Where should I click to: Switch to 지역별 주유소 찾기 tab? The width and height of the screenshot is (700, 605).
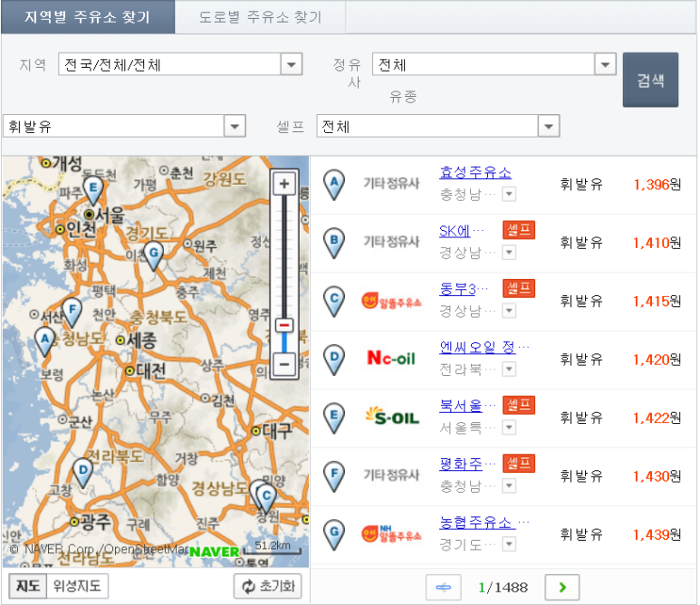click(x=88, y=17)
